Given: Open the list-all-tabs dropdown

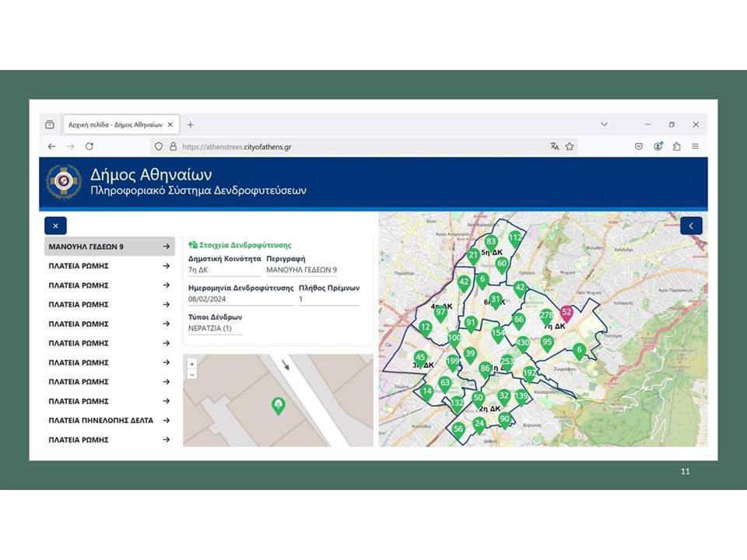Looking at the screenshot, I should pyautogui.click(x=604, y=124).
